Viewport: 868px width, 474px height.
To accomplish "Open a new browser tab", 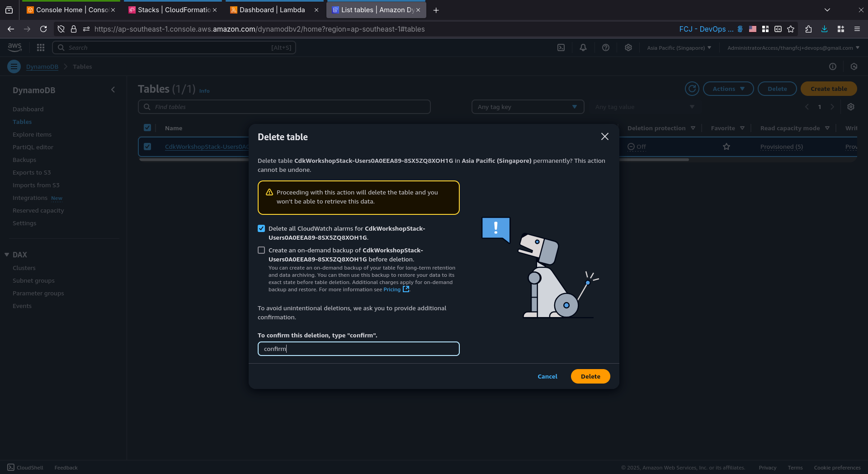I will pos(436,10).
